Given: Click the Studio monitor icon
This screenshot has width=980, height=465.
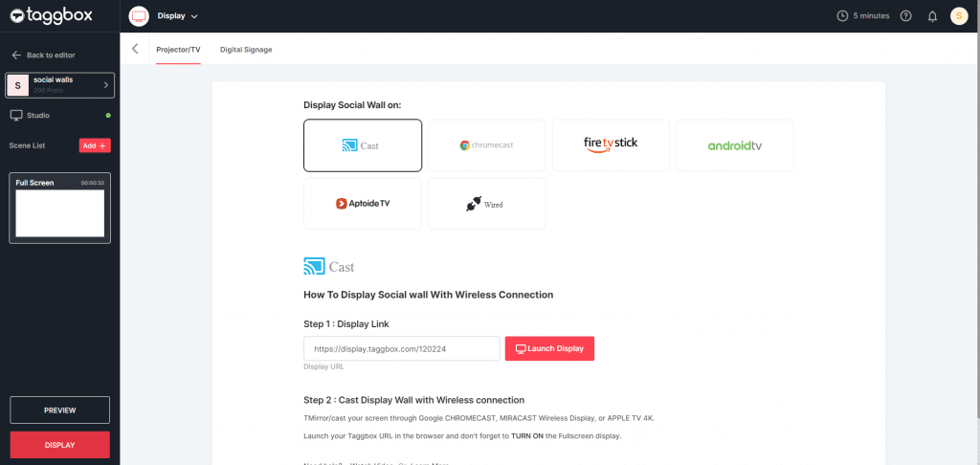Looking at the screenshot, I should pyautogui.click(x=16, y=116).
